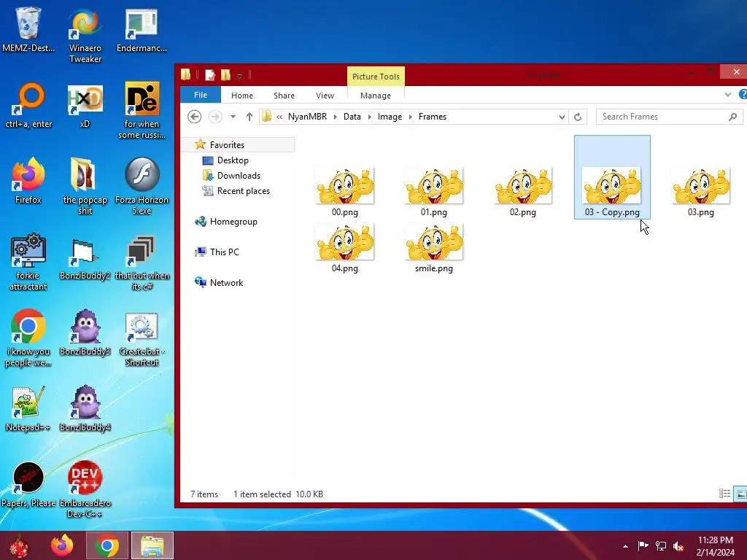Select Forza Horizon 5.exe desktop icon

pyautogui.click(x=142, y=186)
